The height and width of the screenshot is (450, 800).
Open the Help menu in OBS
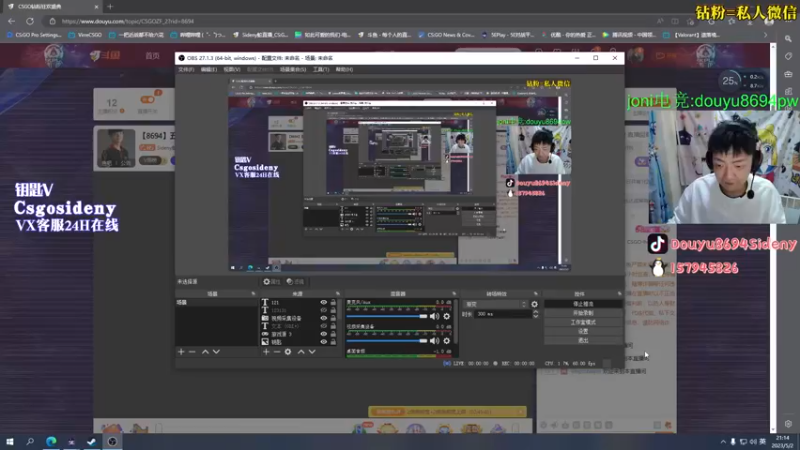tap(344, 69)
